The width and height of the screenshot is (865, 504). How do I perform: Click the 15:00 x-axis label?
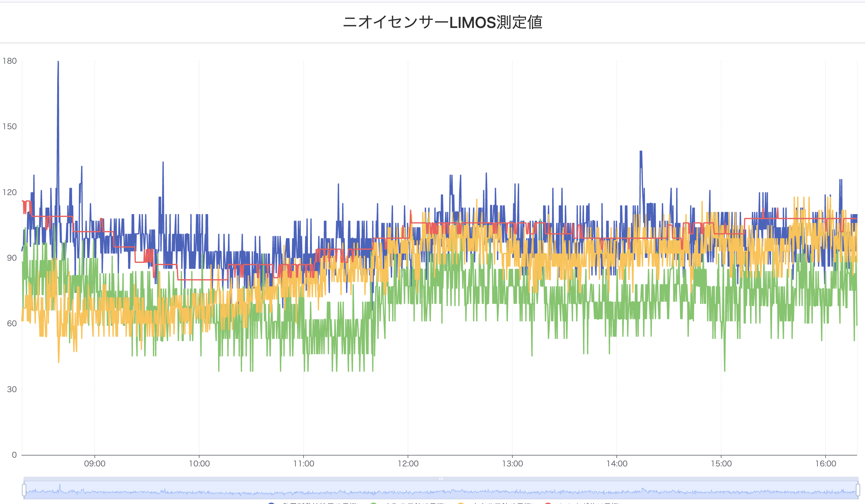[721, 464]
